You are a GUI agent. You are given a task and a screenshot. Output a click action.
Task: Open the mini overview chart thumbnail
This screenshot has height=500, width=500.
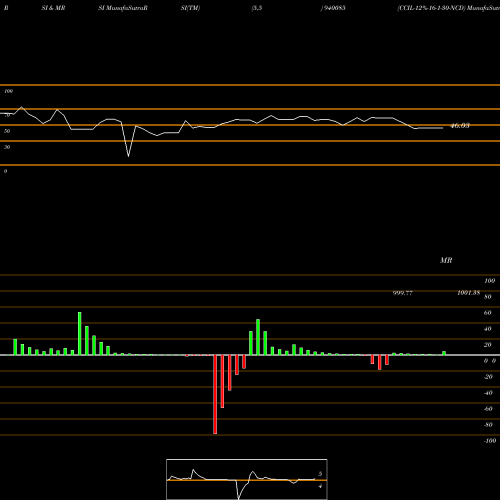click(247, 479)
